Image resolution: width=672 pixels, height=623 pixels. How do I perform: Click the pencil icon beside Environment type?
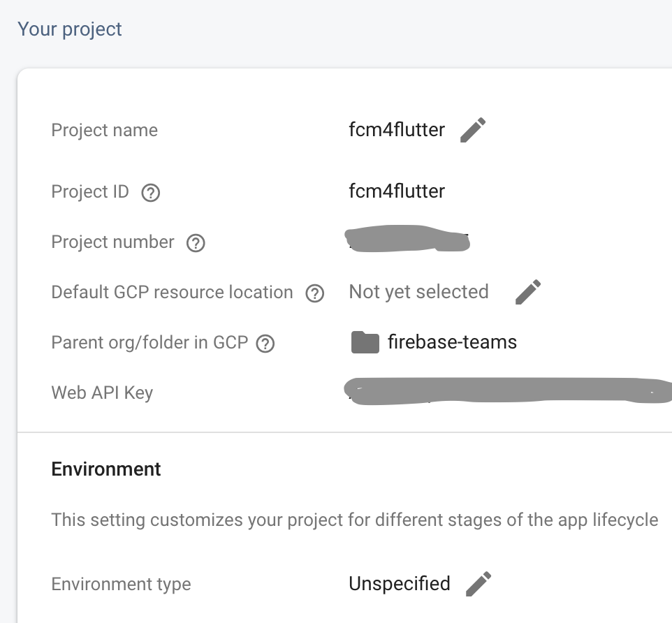(479, 583)
